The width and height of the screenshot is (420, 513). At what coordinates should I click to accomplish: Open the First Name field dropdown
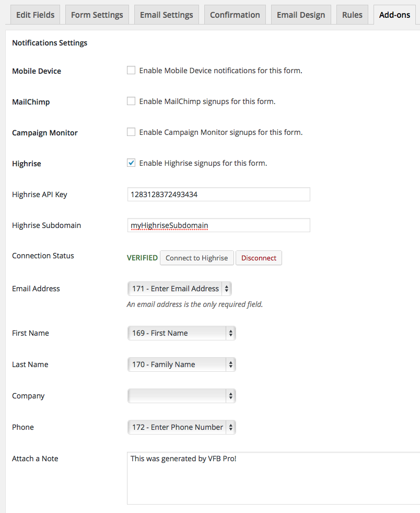(x=181, y=333)
